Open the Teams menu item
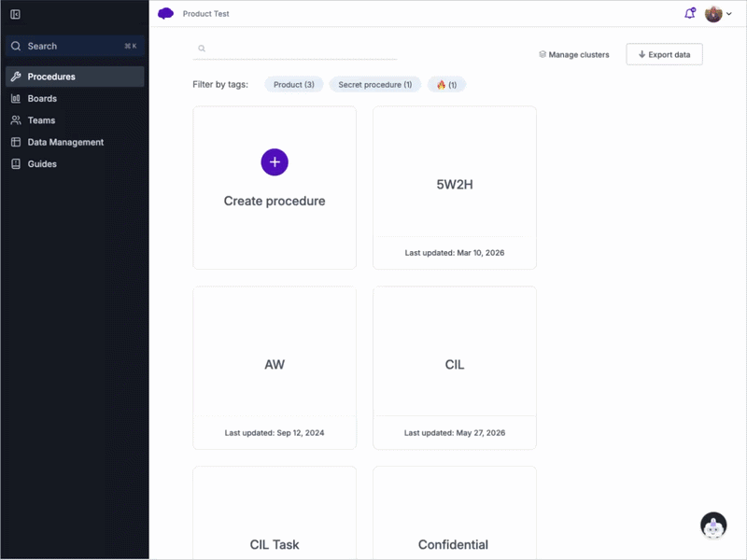Screen dimensions: 747x560 click(75, 120)
